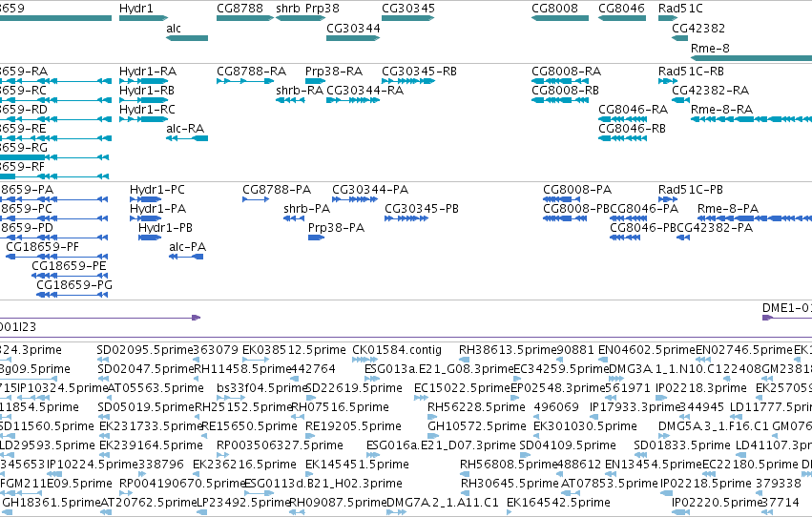
Task: Click the CG8046-PA protein
Action: pyautogui.click(x=644, y=209)
